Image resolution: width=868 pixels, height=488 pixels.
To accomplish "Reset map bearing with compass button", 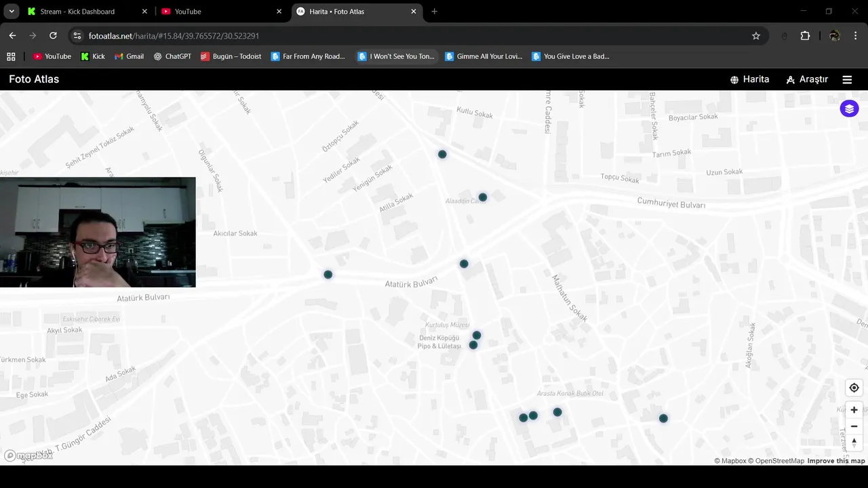I will (854, 442).
